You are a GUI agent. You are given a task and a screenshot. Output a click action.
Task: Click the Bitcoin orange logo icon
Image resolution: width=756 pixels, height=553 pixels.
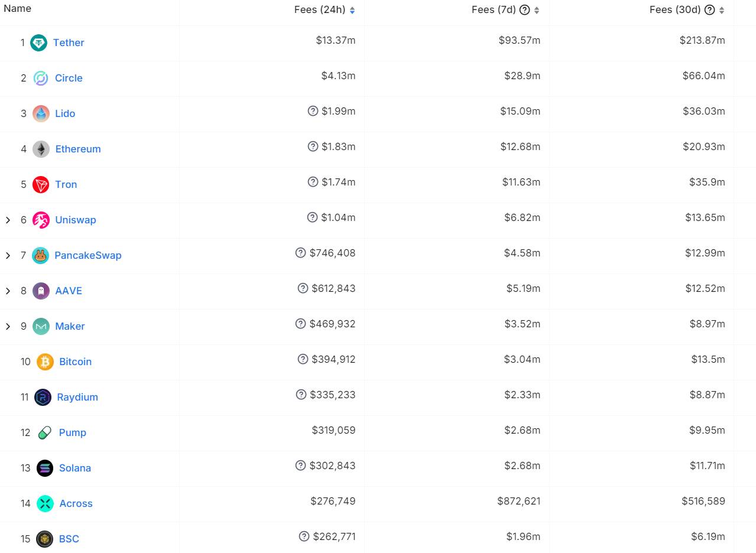tap(45, 362)
